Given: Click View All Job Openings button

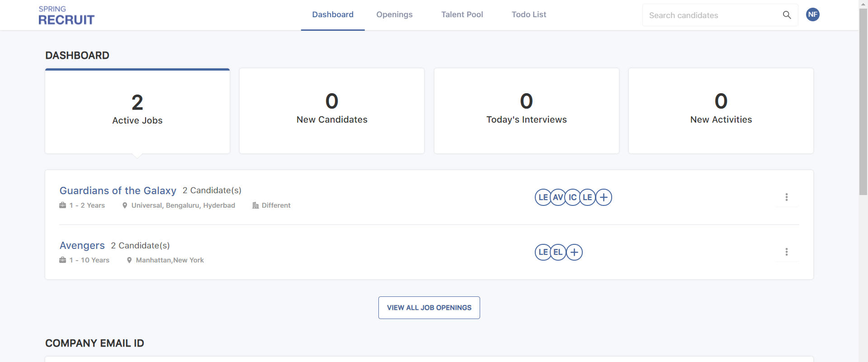Looking at the screenshot, I should tap(429, 308).
